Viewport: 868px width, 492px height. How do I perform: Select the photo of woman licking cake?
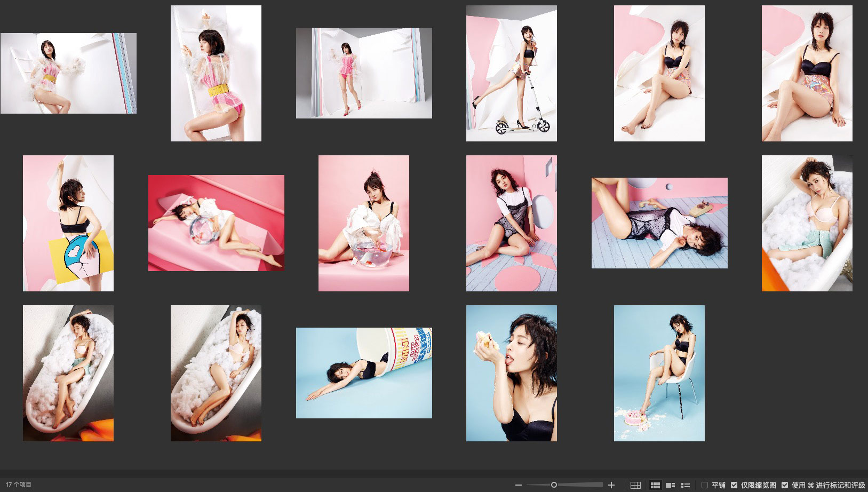pos(511,373)
